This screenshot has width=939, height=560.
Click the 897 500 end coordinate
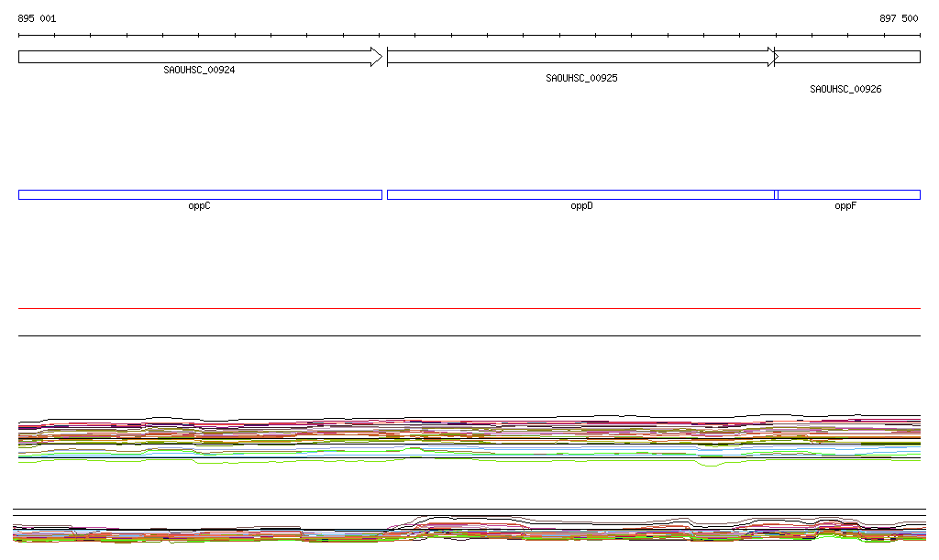point(899,18)
